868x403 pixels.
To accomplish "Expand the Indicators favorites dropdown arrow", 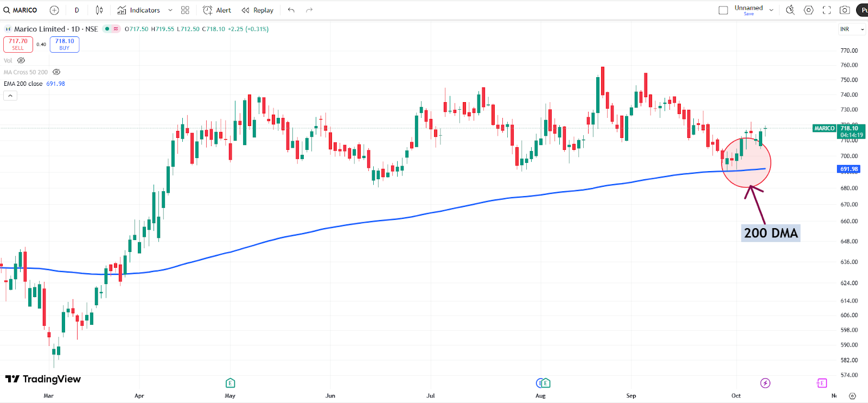I will [x=170, y=10].
